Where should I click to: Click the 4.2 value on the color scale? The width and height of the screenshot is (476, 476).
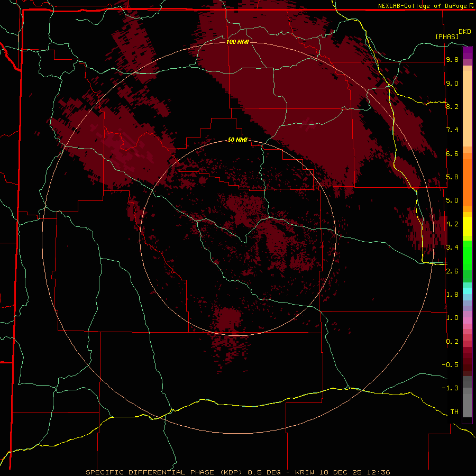452,224
